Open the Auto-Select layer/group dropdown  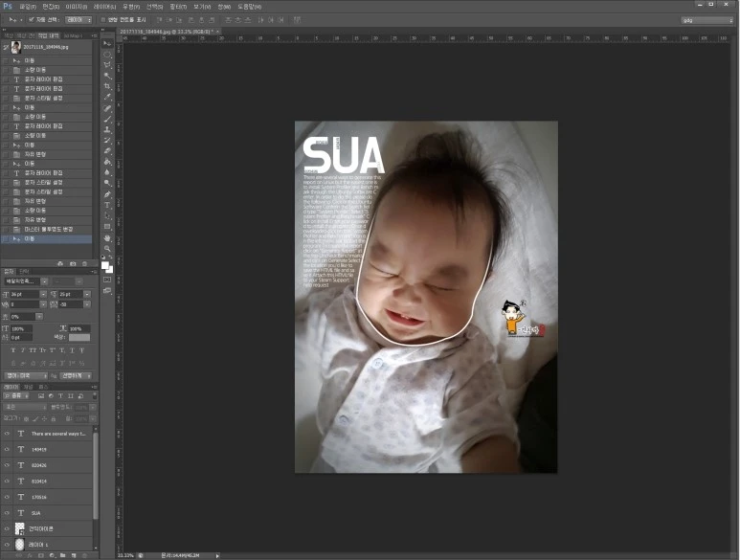[78, 20]
